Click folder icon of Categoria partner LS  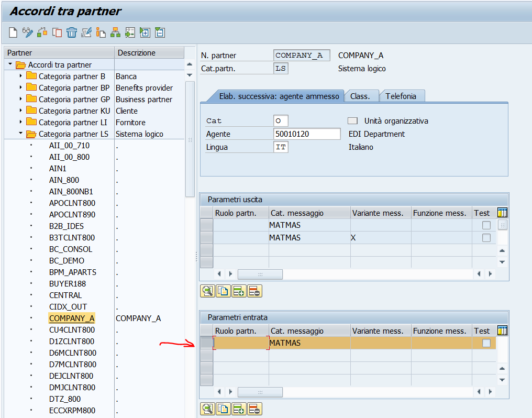pyautogui.click(x=31, y=134)
